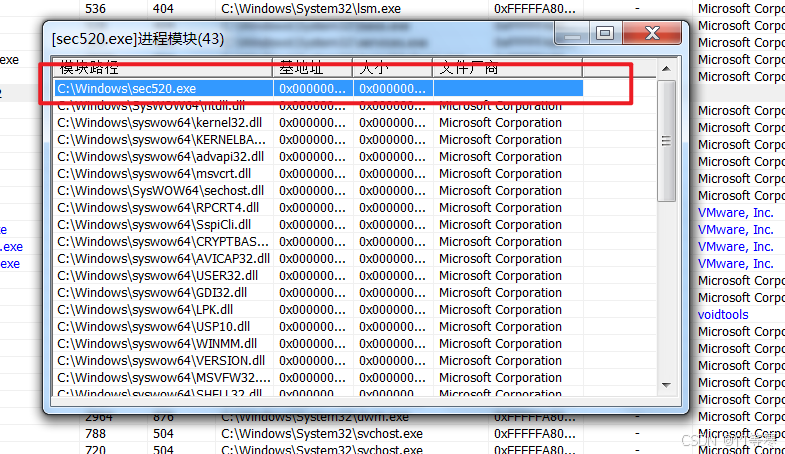The height and width of the screenshot is (454, 785).
Task: Select the advapi32.dll module entry
Action: point(160,156)
